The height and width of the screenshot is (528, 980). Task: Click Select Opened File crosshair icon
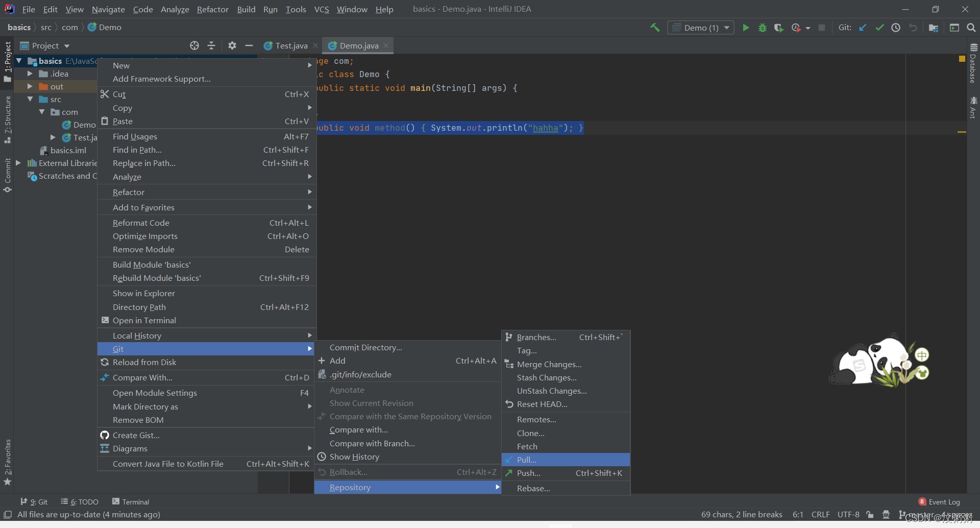click(x=194, y=45)
